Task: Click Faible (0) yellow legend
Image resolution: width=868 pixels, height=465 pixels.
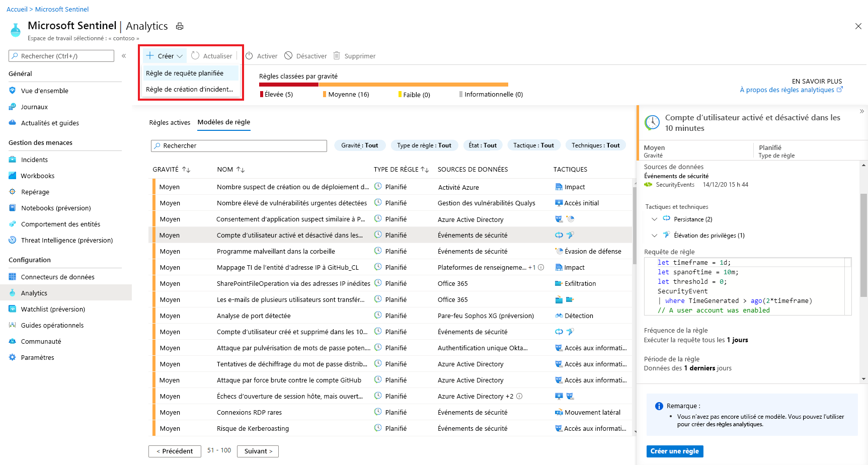Action: point(414,95)
